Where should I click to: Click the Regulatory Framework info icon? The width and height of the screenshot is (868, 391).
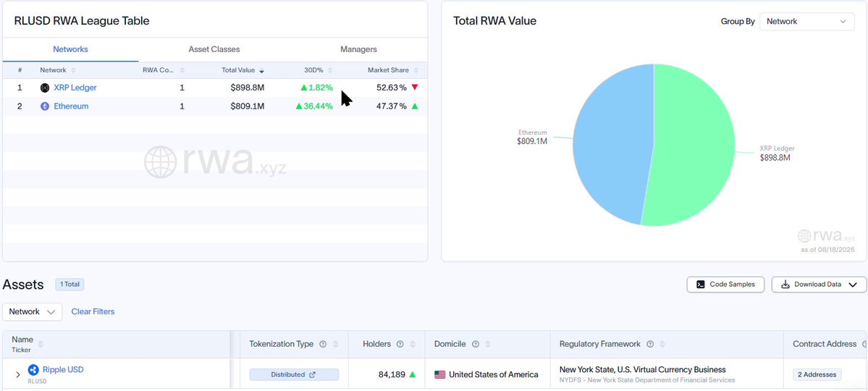pyautogui.click(x=650, y=344)
